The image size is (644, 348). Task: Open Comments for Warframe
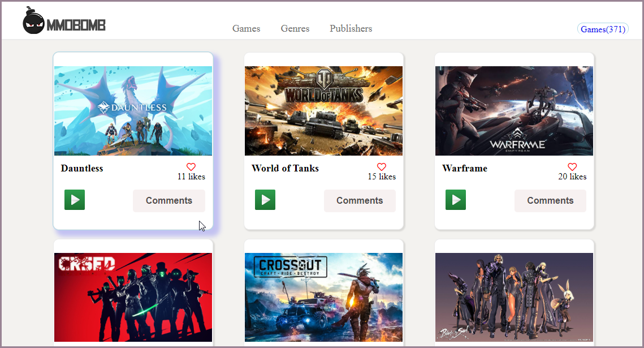(x=550, y=200)
